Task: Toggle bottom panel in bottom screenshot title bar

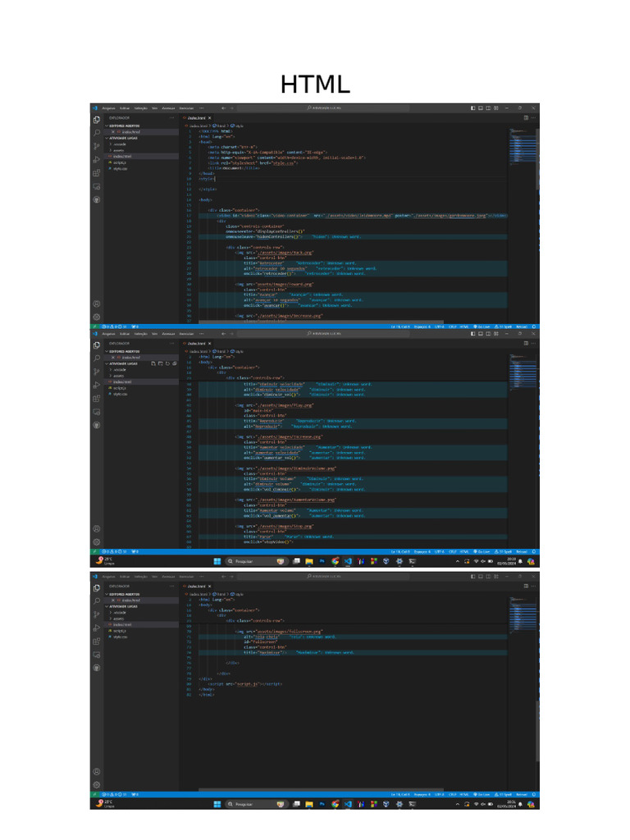Action: point(481,577)
